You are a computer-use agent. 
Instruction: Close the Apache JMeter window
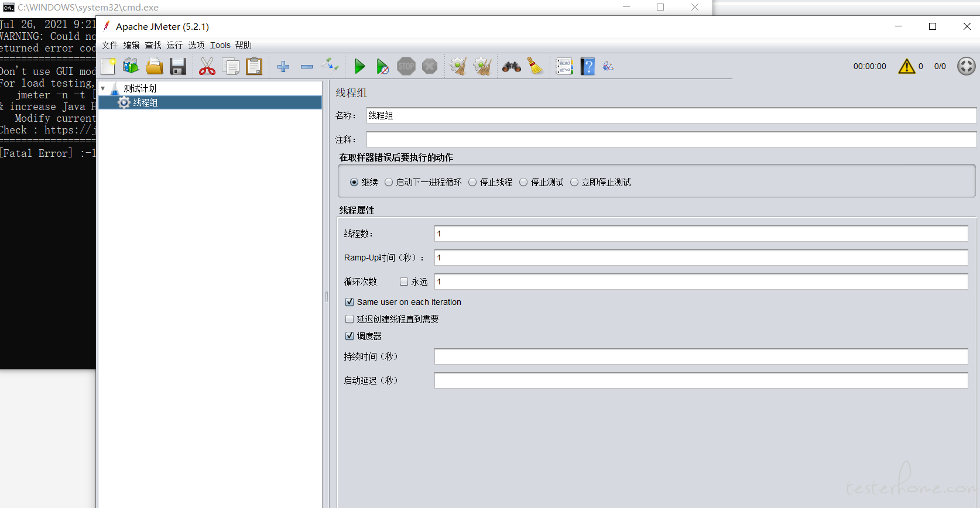967,26
